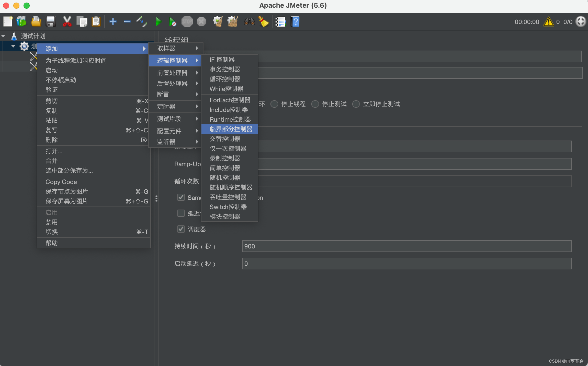This screenshot has width=588, height=366.
Task: Collapse the 测试计划 tree node
Action: click(x=4, y=36)
